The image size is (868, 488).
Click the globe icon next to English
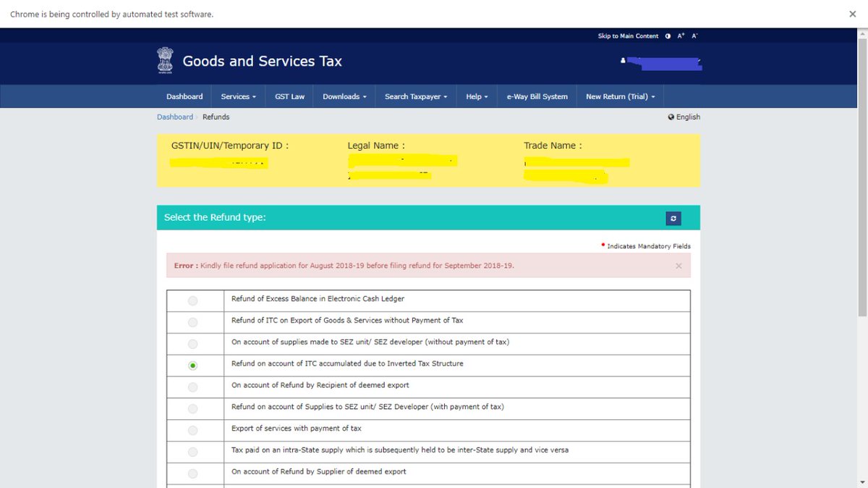(x=671, y=117)
